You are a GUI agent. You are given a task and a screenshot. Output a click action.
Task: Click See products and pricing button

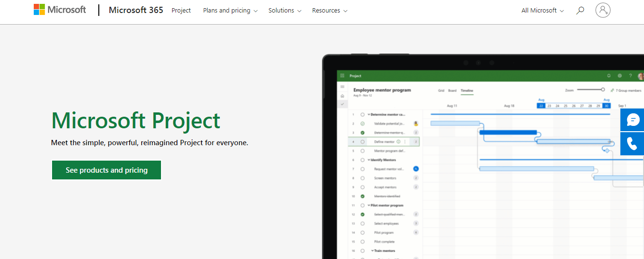point(107,170)
